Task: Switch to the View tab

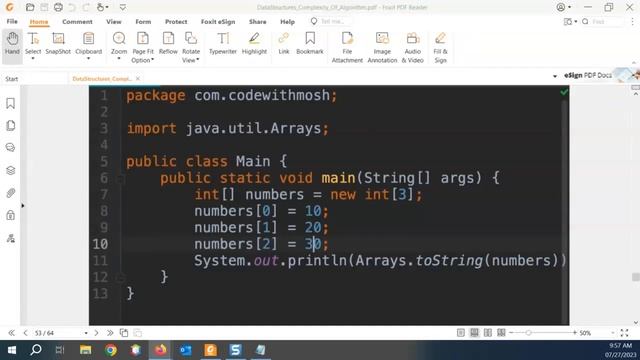Action: coord(114,22)
